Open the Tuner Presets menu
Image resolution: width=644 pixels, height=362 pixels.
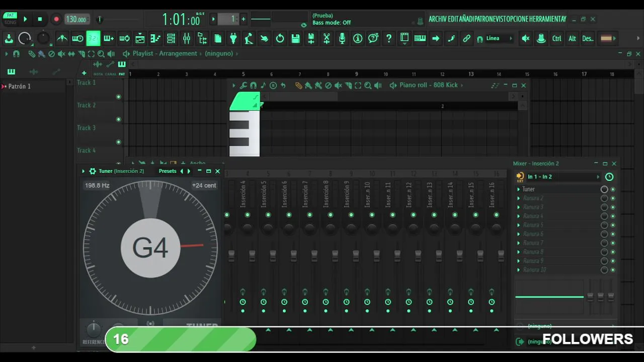(x=168, y=171)
